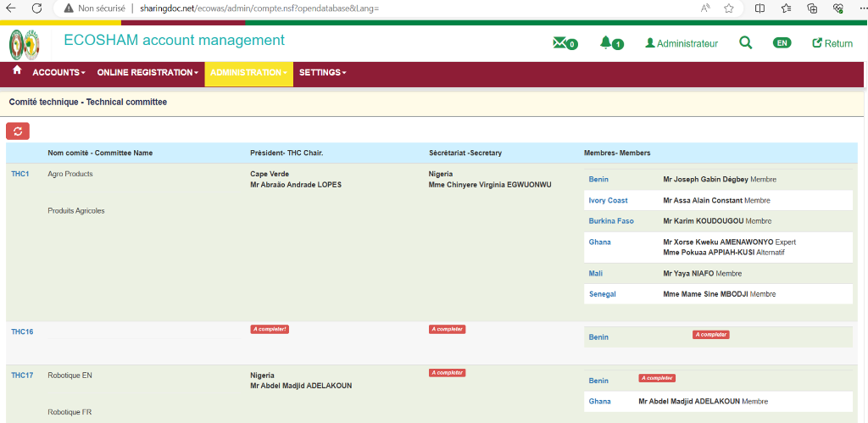Open the THC1 committee link
This screenshot has width=868, height=423.
coord(20,174)
